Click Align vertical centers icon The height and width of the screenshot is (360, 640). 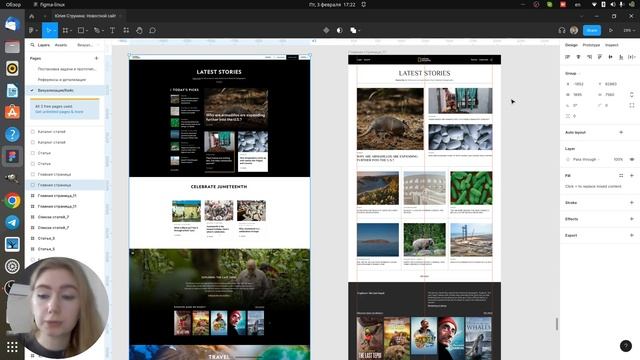tap(610, 57)
